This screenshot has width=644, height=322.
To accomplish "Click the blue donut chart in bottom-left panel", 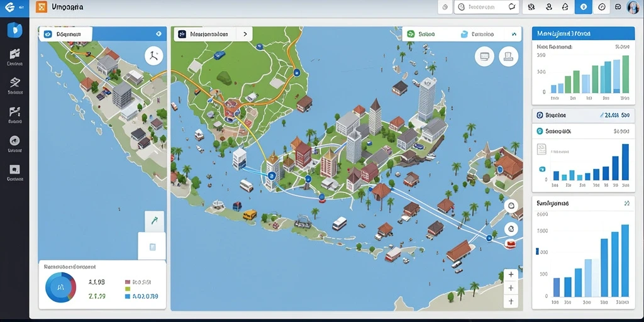I will click(x=61, y=287).
